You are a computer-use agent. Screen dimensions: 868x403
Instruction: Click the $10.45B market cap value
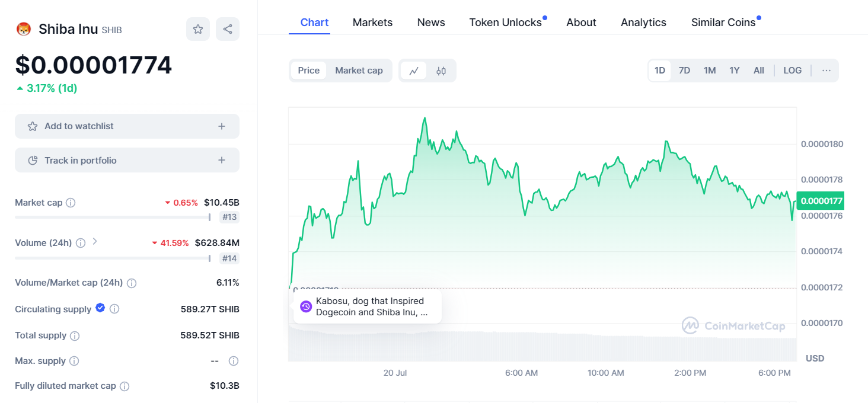click(222, 203)
